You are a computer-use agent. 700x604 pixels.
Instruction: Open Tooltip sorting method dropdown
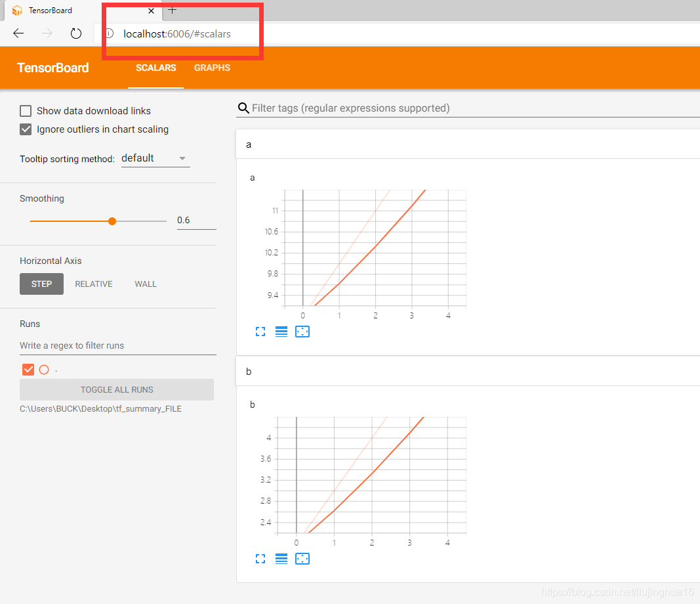pyautogui.click(x=155, y=159)
